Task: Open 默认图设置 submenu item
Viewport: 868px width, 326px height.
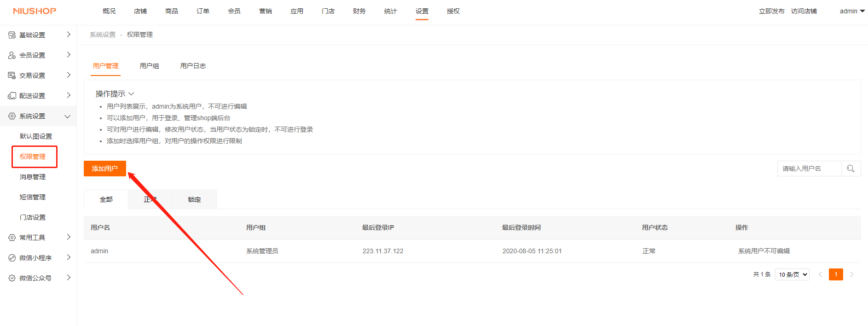Action: pyautogui.click(x=36, y=136)
